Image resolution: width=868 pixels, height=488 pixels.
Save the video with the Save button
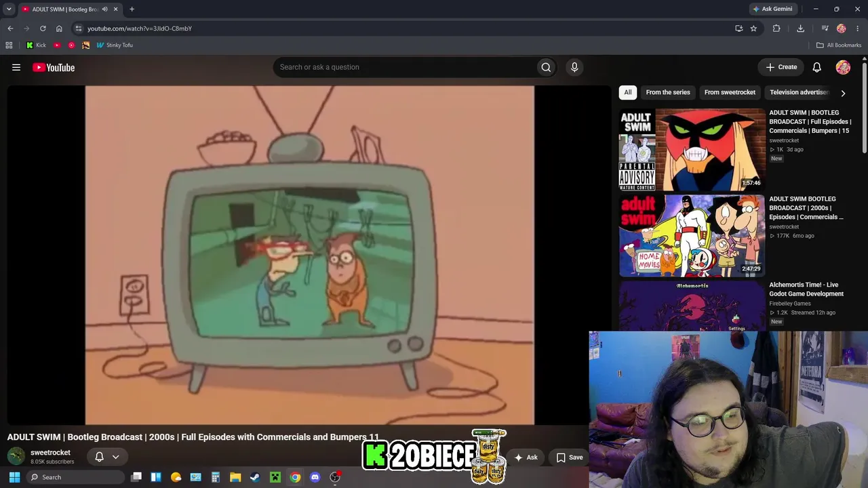[x=570, y=457]
